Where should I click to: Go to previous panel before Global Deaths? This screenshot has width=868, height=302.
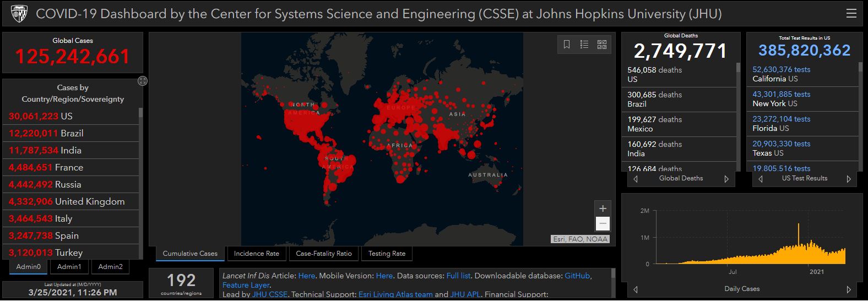636,179
